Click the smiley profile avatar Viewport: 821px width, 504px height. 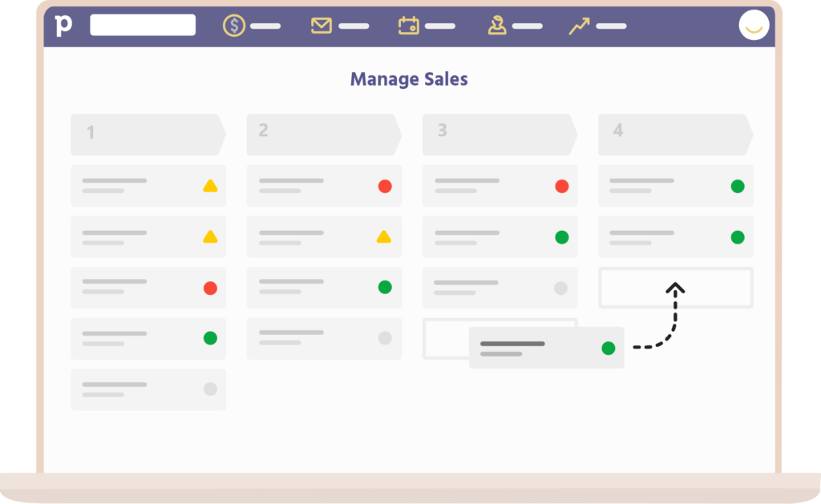[754, 26]
